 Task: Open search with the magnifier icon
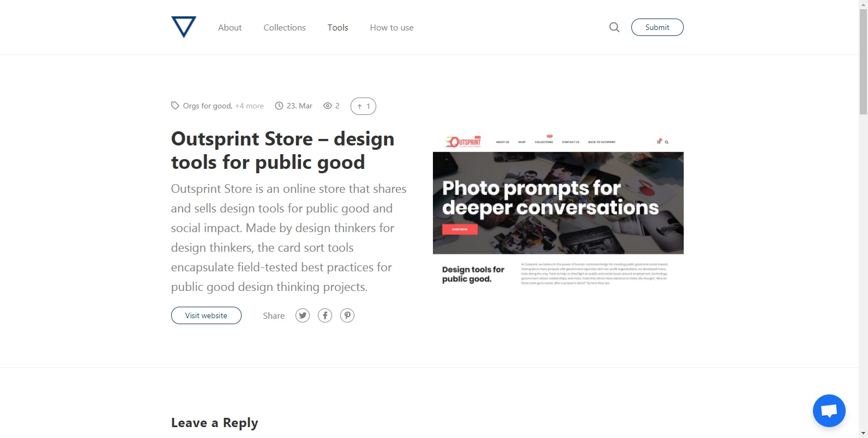tap(614, 27)
